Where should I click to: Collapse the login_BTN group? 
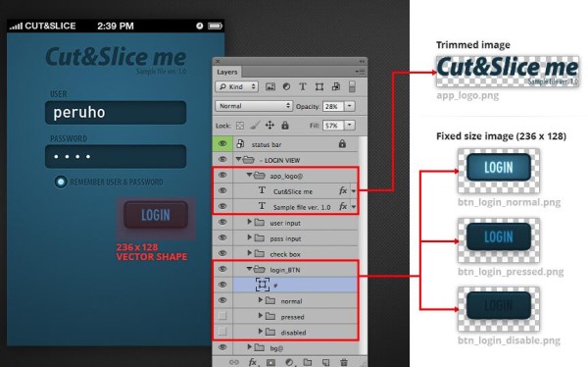pos(249,269)
